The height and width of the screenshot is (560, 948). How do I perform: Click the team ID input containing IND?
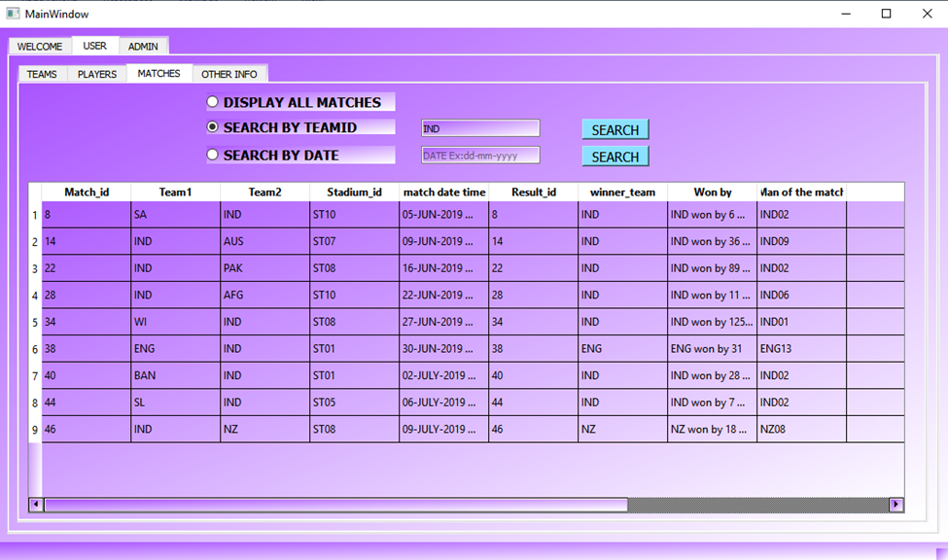pos(479,127)
